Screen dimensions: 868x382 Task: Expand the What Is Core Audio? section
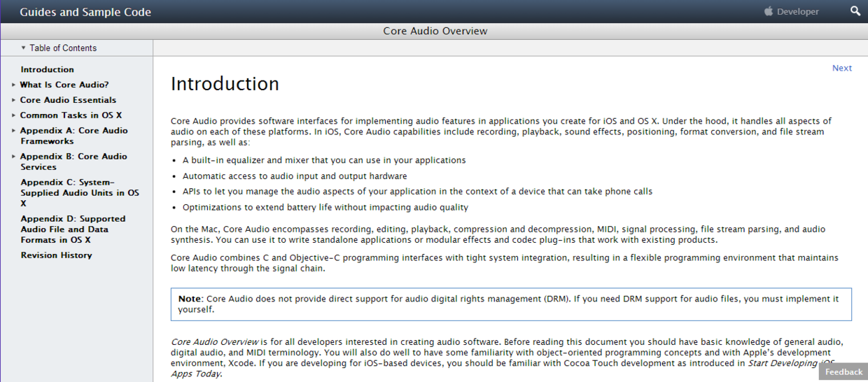coord(13,85)
